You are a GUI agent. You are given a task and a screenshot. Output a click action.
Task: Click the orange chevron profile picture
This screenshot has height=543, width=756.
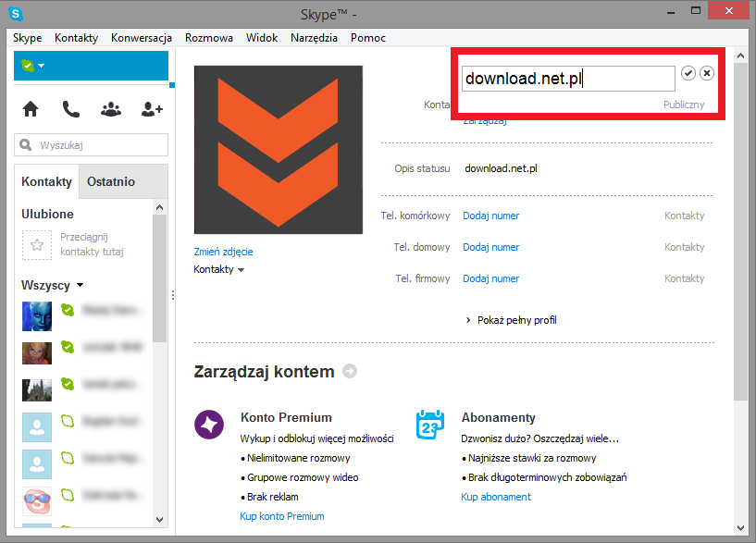pos(279,150)
